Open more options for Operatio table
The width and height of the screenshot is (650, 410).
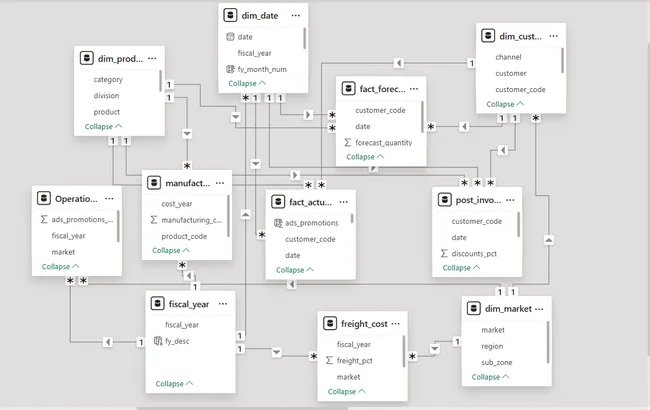[109, 198]
